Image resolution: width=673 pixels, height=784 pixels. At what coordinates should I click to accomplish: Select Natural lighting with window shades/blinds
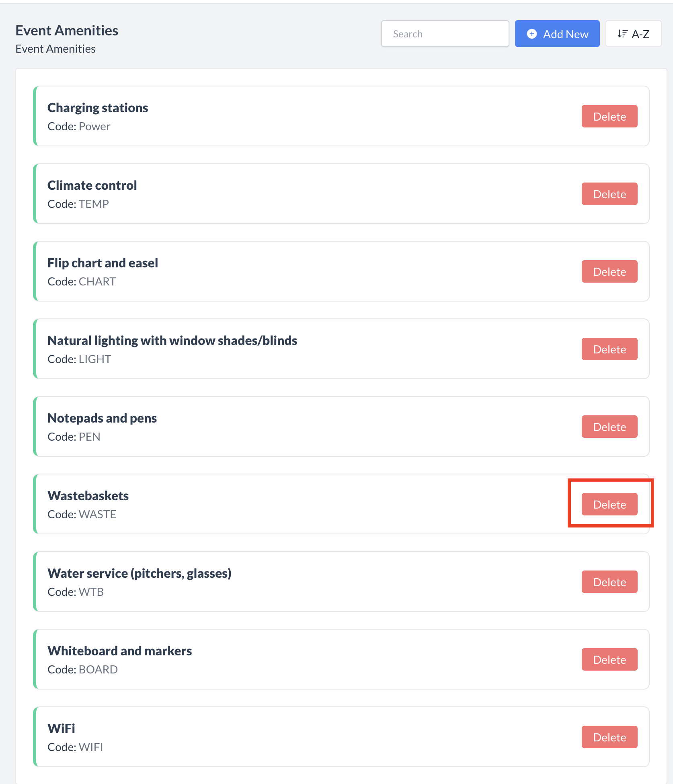172,341
